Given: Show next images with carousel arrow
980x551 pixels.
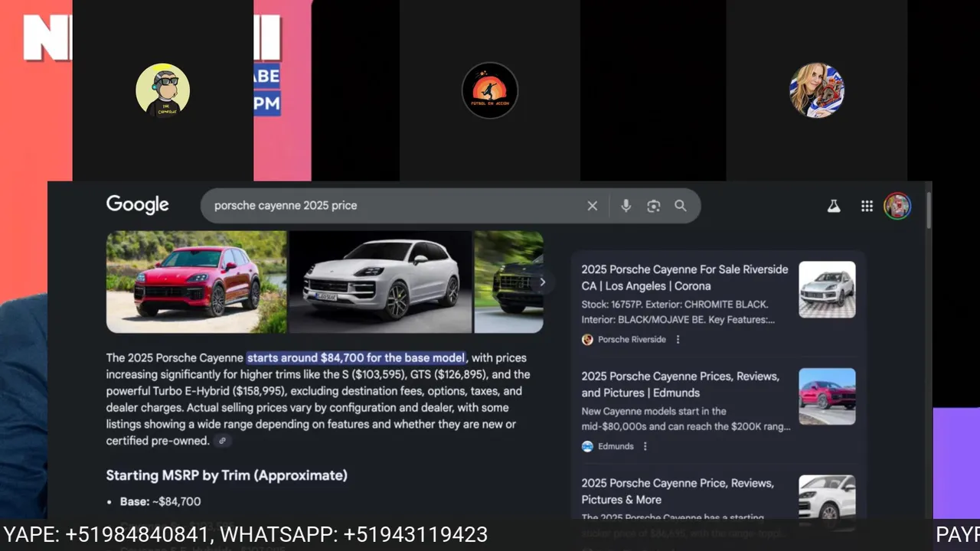Looking at the screenshot, I should (542, 282).
